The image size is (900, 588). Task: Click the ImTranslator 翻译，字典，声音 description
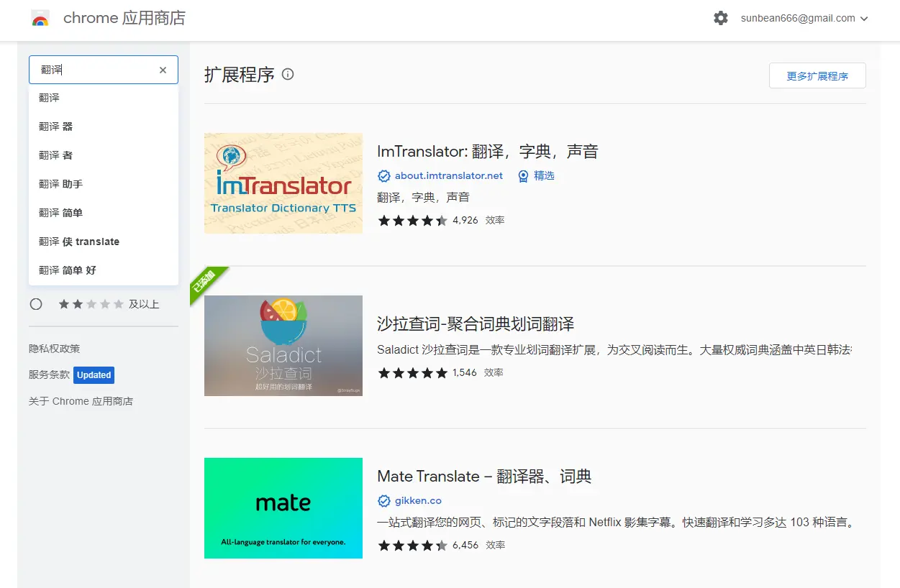(423, 198)
